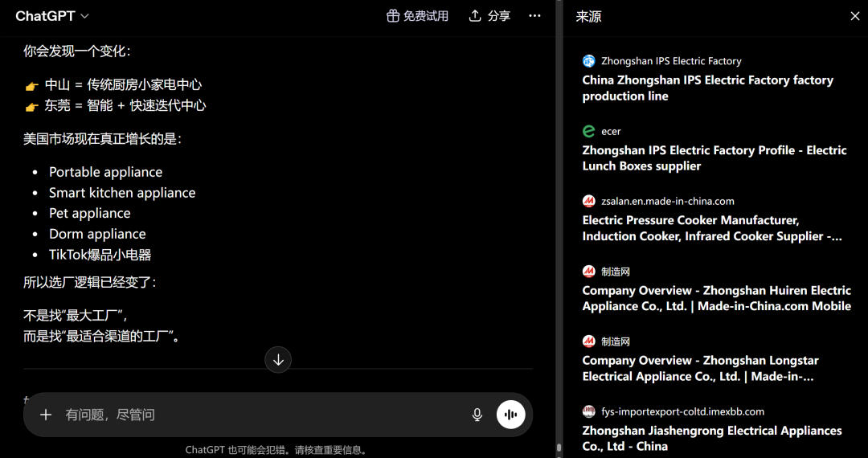Click the 而是找"最适合渠道的工厂" text
868x458 pixels.
pos(102,336)
